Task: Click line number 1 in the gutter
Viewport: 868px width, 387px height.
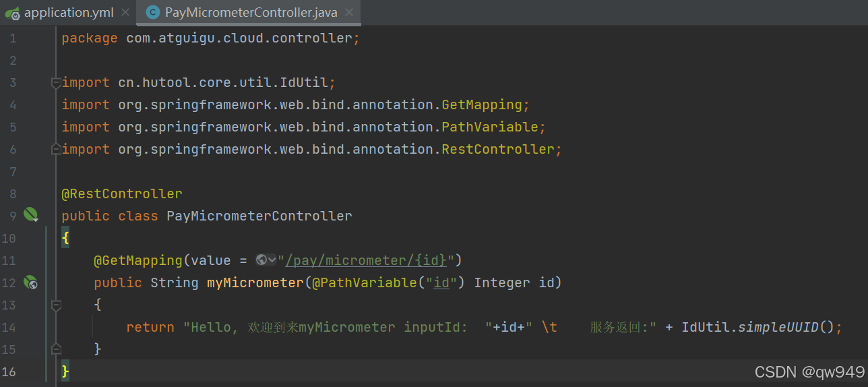Action: (12, 38)
